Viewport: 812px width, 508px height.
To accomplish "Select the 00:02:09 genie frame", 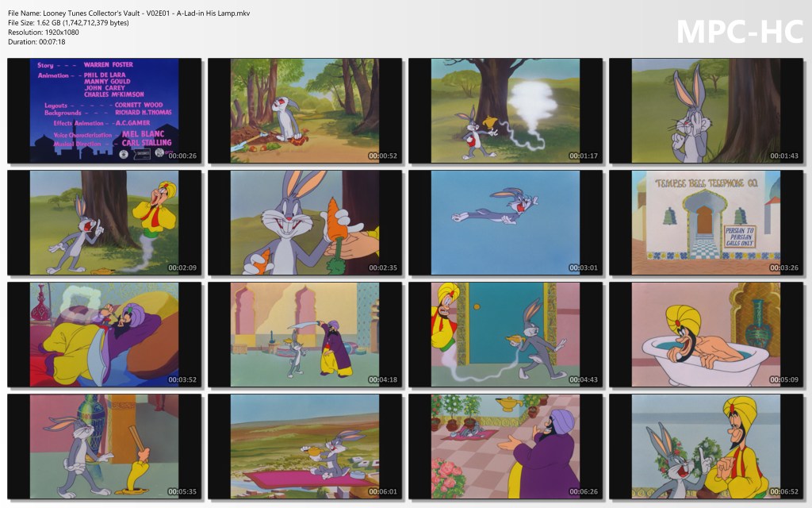I will [x=104, y=222].
